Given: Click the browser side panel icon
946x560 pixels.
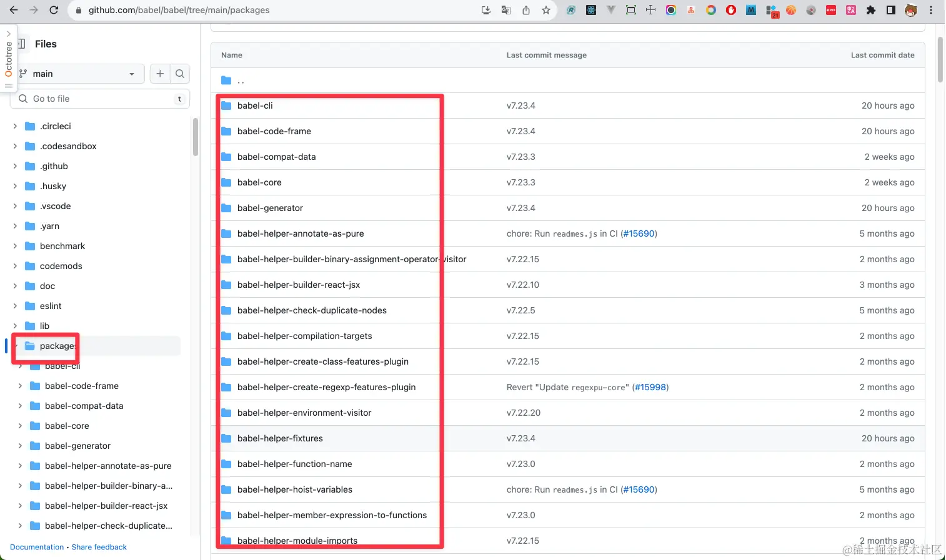Looking at the screenshot, I should pos(891,10).
